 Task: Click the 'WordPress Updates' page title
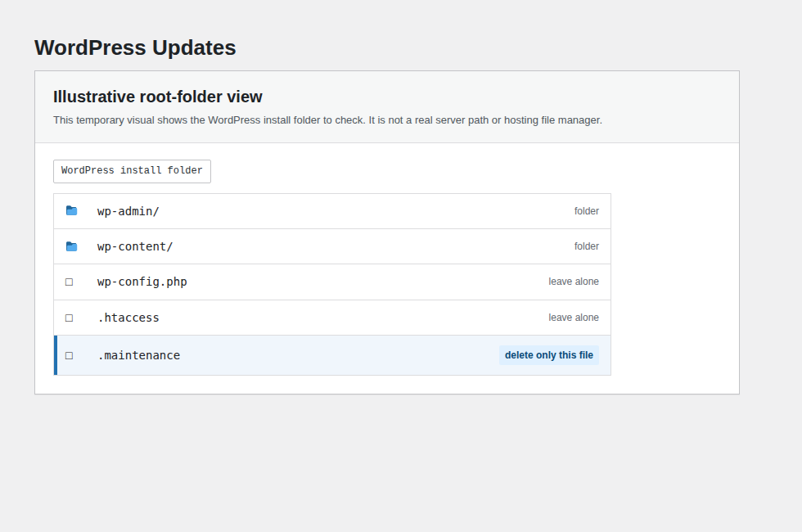(135, 47)
